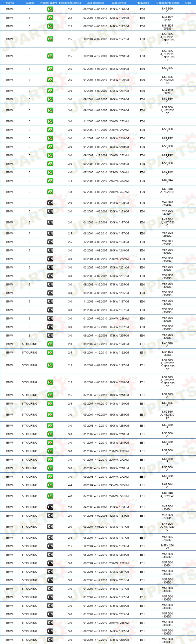Select the power value 225kW / 306KM
The image size is (196, 644).
coord(119,172)
